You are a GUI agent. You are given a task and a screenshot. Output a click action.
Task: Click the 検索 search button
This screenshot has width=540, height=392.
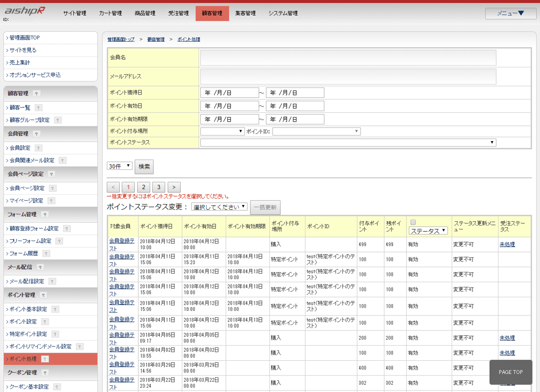coord(144,166)
